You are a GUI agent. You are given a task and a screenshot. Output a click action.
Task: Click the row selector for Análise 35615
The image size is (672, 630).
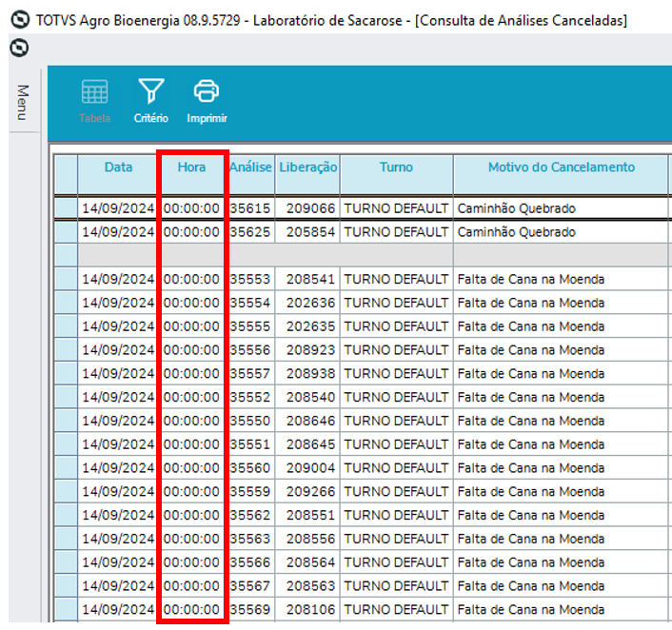(66, 208)
